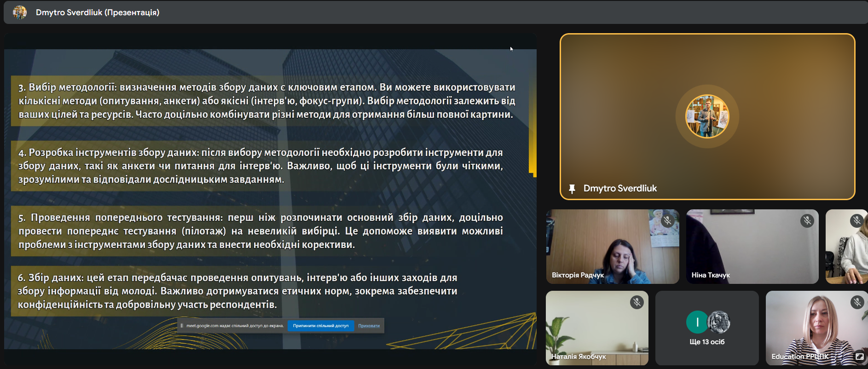The height and width of the screenshot is (369, 868).
Task: Click the presenter avatar in presentation header
Action: click(x=20, y=12)
